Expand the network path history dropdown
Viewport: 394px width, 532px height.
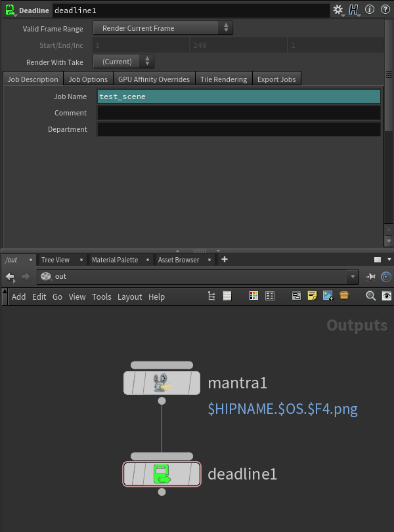click(x=353, y=276)
